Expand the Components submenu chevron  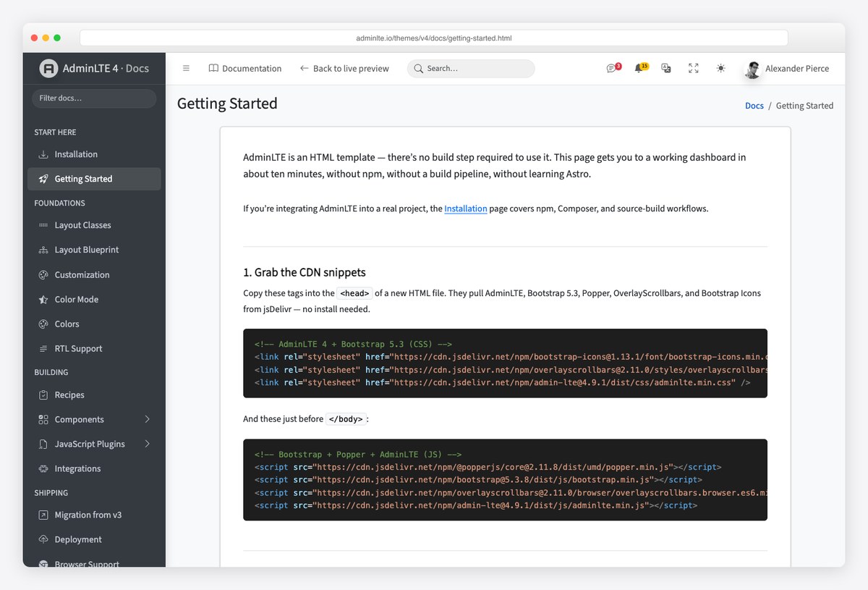coord(147,419)
